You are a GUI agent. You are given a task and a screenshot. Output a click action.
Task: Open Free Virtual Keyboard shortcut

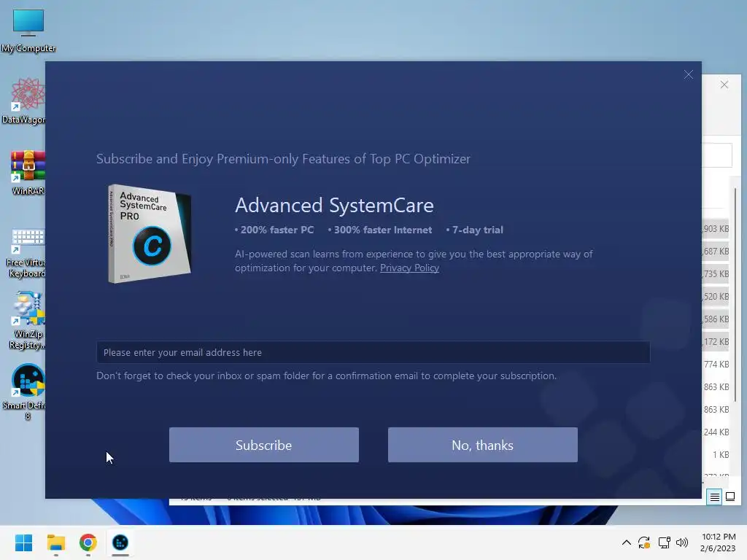[26, 253]
